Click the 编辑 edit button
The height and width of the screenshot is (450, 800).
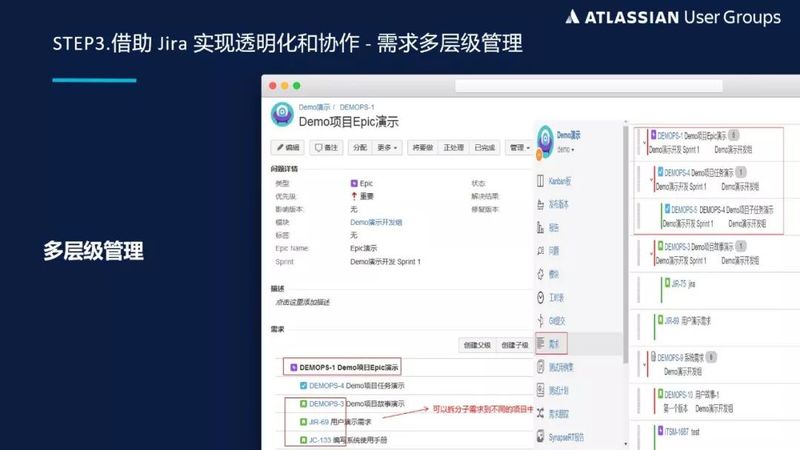[x=288, y=147]
